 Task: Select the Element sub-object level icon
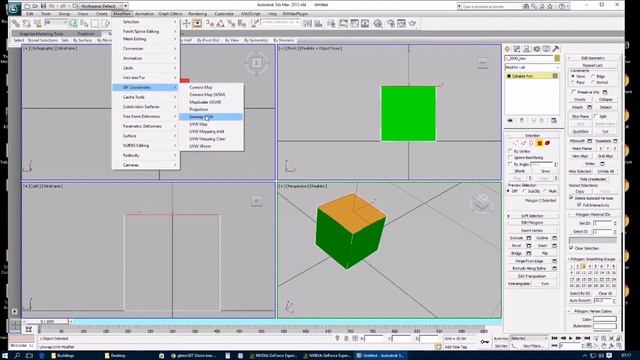pos(547,143)
